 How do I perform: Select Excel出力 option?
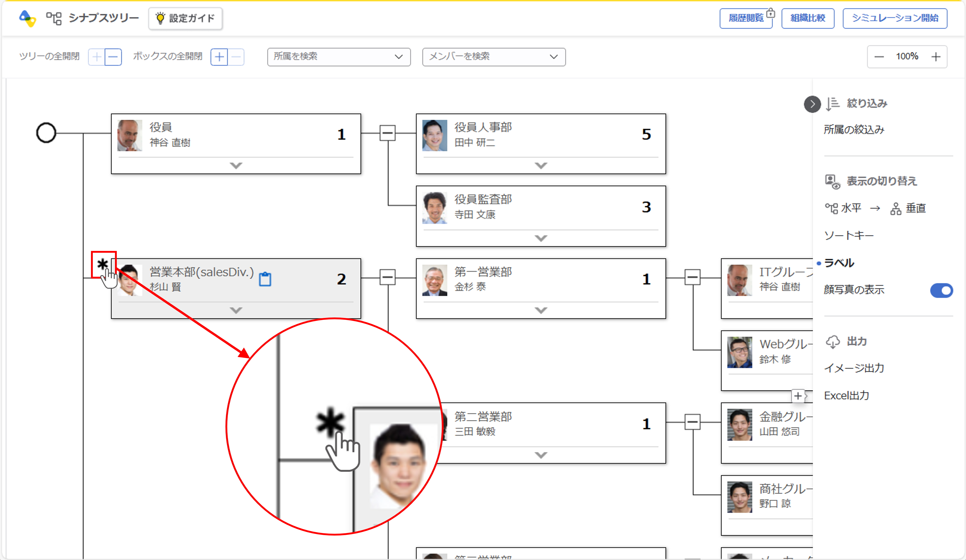point(846,396)
